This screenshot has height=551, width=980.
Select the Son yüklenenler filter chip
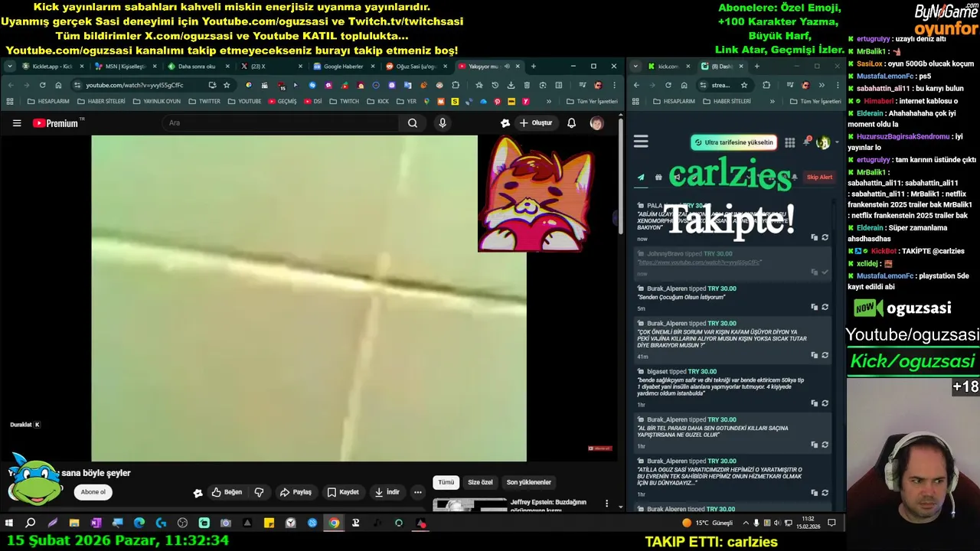(528, 482)
